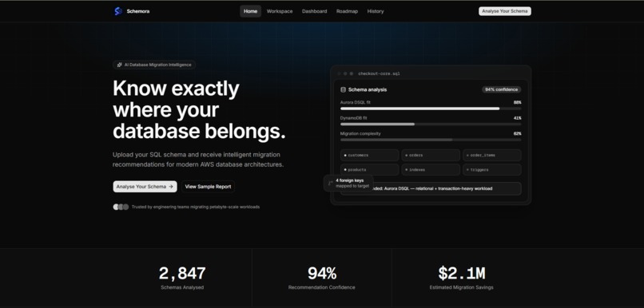Select the customers table chip

coord(370,156)
